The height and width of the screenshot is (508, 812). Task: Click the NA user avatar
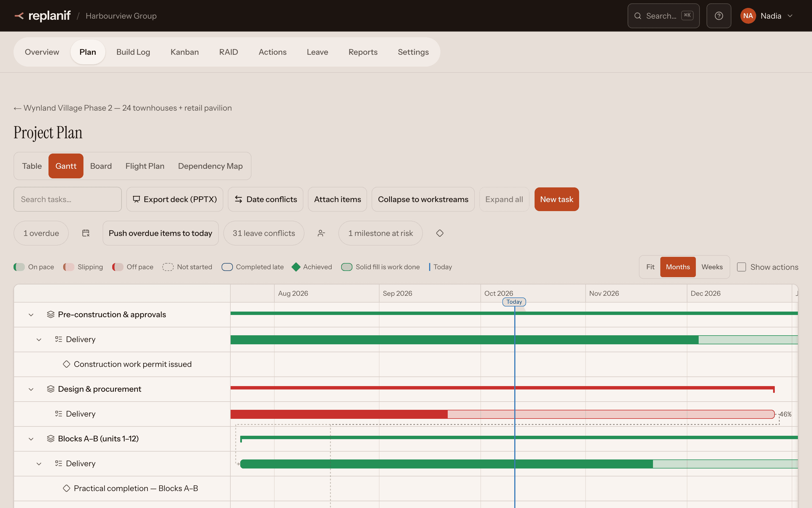pyautogui.click(x=748, y=16)
